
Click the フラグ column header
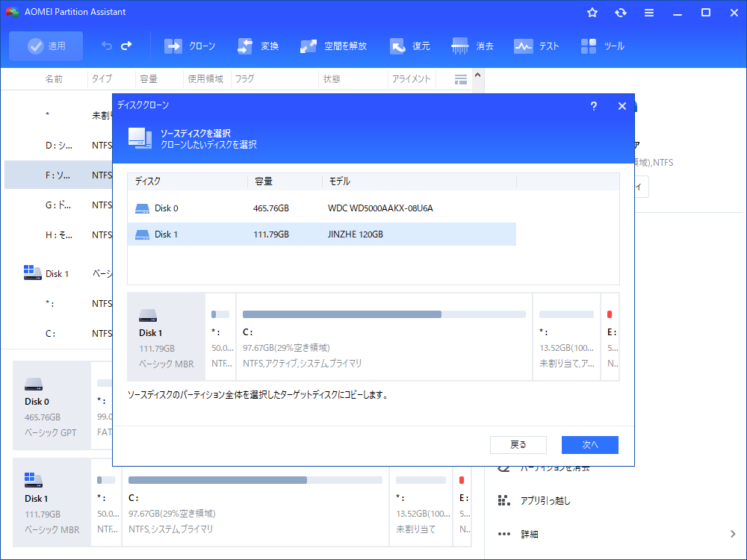pyautogui.click(x=244, y=79)
